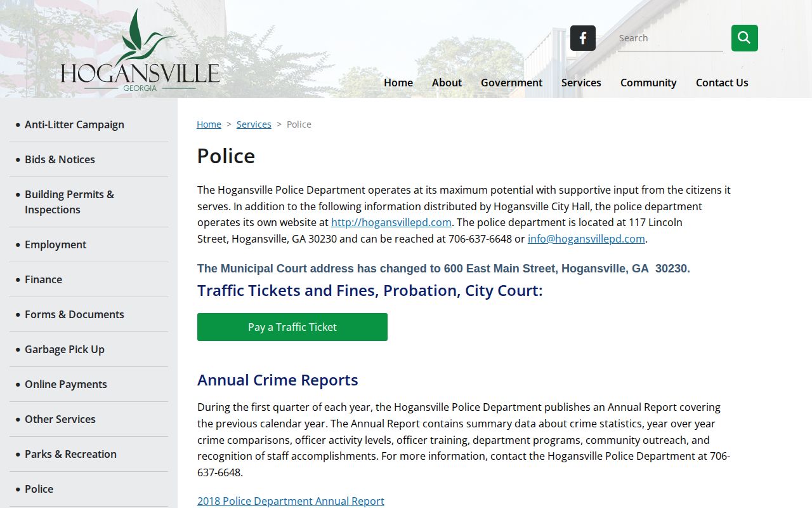Screen dimensions: 812x508
Task: Go to Home via breadcrumb link
Action: tap(209, 124)
